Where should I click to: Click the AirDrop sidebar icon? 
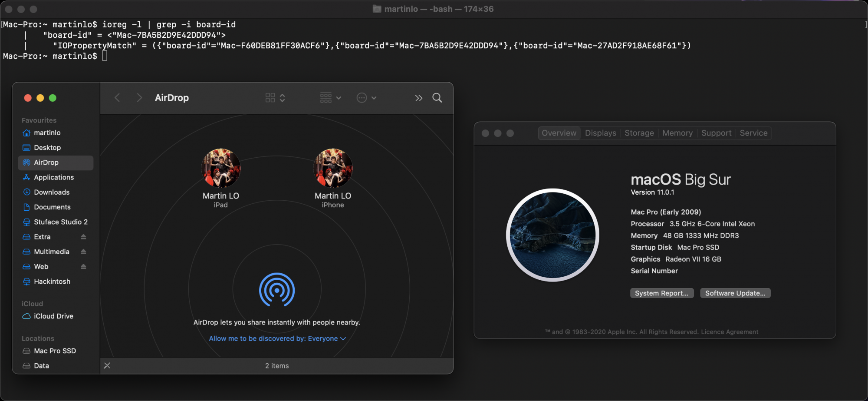click(26, 162)
